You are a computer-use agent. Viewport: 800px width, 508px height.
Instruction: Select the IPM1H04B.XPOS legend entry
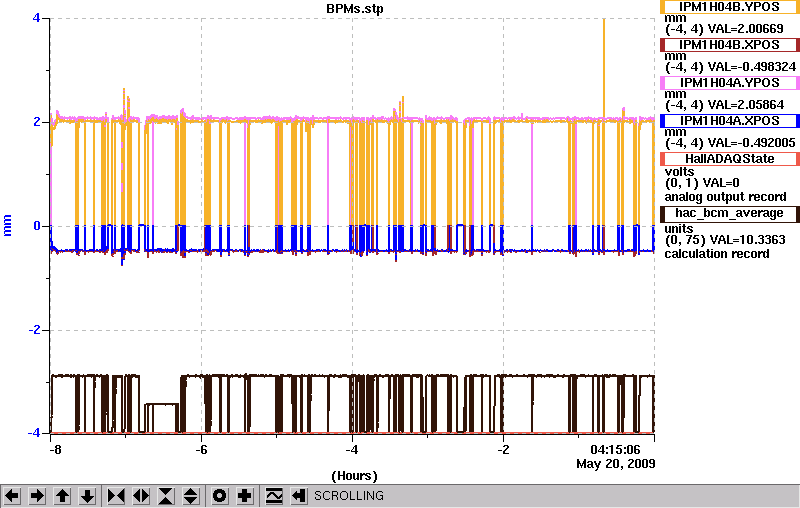[730, 45]
